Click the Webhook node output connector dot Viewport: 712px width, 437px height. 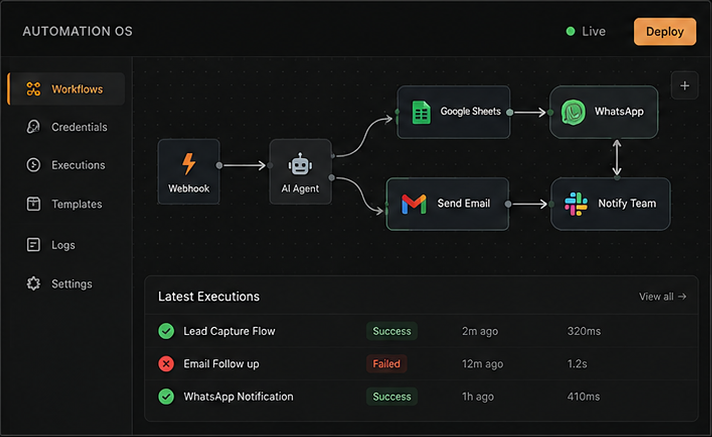(x=219, y=165)
